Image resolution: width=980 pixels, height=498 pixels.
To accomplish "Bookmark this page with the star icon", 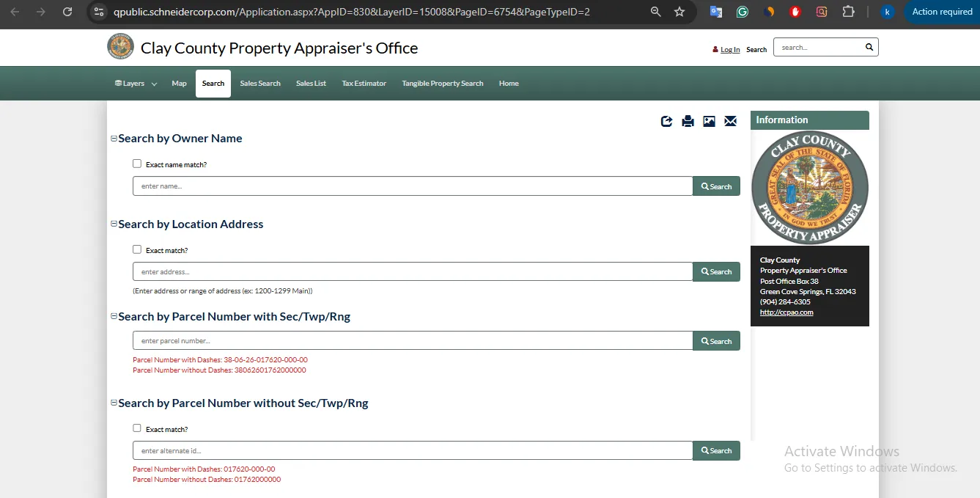I will point(679,12).
